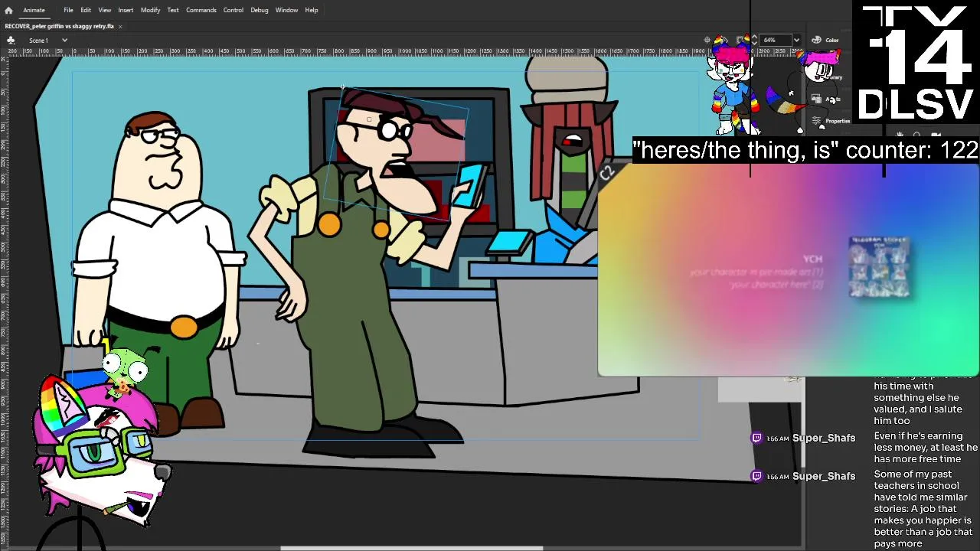Click chat message about job that makes you happier
This screenshot has height=551, width=980.
[x=923, y=509]
